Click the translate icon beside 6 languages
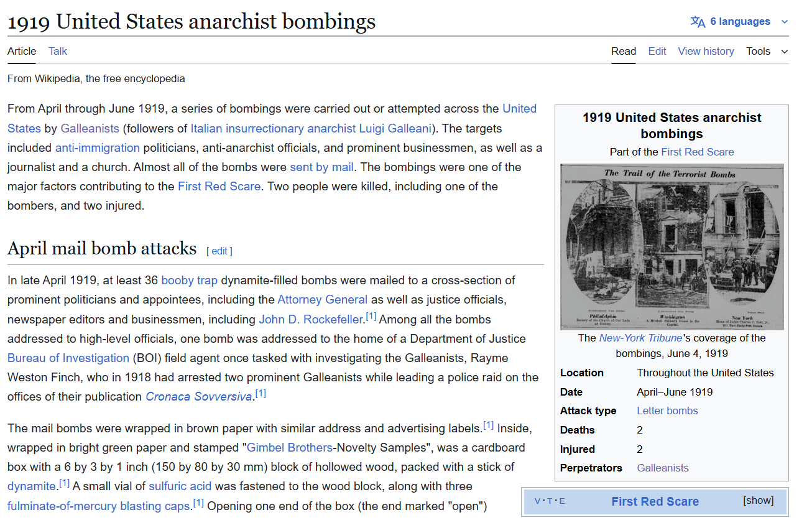Viewport: 812px width, 520px height. pos(698,22)
